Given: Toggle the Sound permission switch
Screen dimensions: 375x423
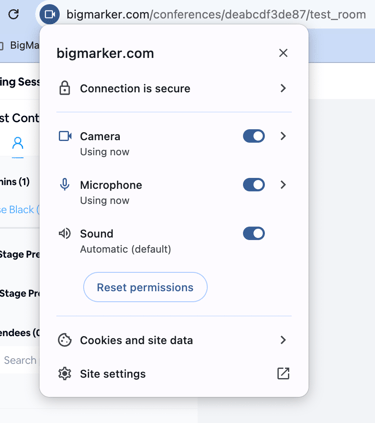Looking at the screenshot, I should 254,233.
